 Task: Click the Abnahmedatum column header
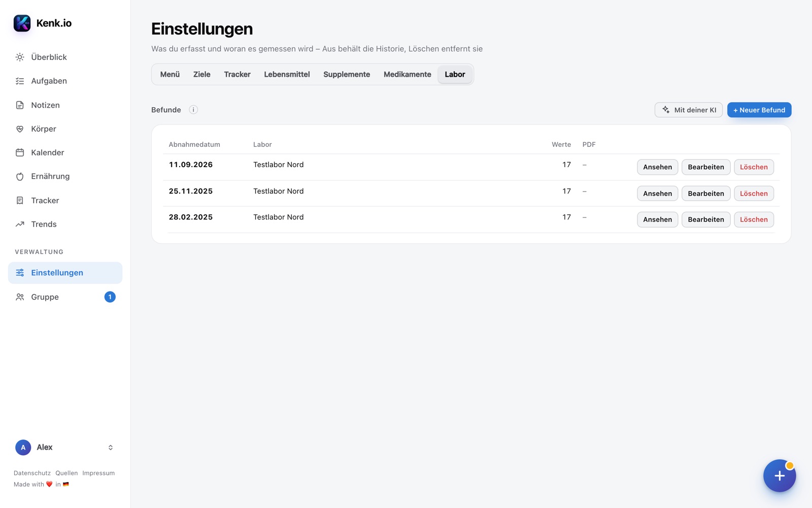pos(194,144)
